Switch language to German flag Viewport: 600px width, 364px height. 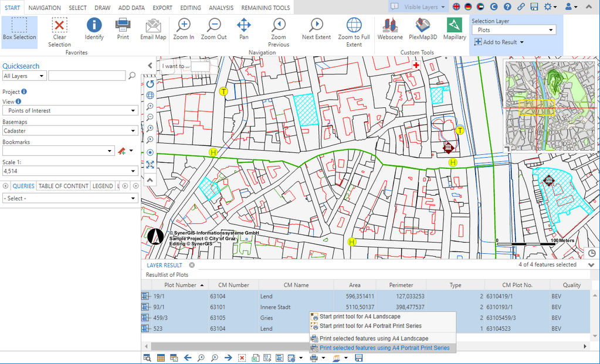tap(468, 6)
